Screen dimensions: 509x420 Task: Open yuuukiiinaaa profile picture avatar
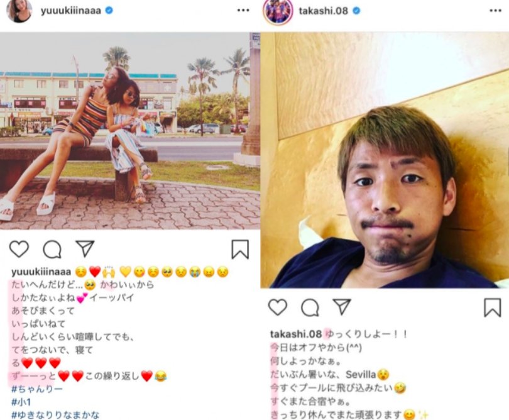point(19,11)
